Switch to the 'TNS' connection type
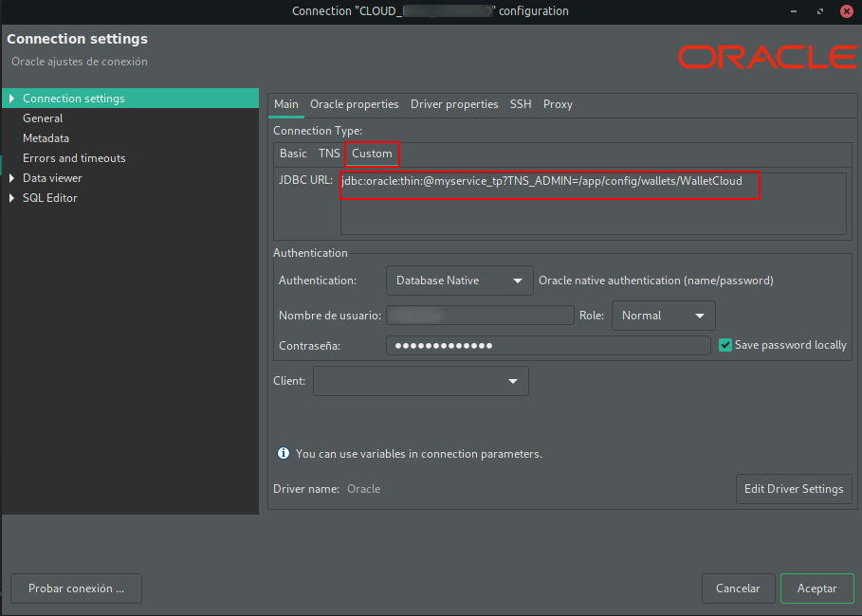 point(329,153)
